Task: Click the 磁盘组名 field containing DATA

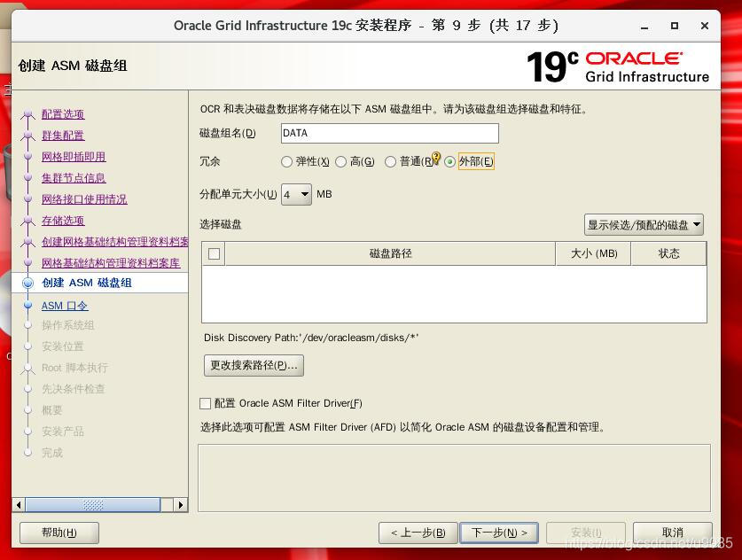Action: click(x=389, y=134)
